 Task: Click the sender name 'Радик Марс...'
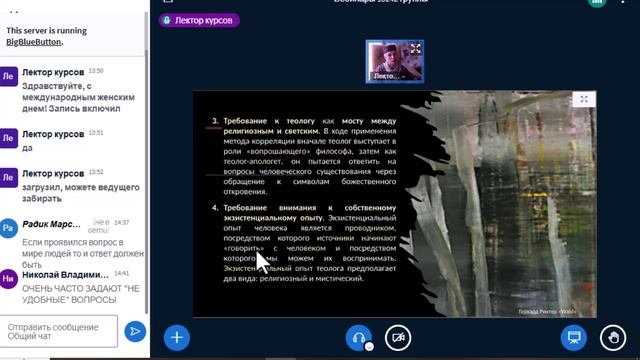tap(51, 224)
